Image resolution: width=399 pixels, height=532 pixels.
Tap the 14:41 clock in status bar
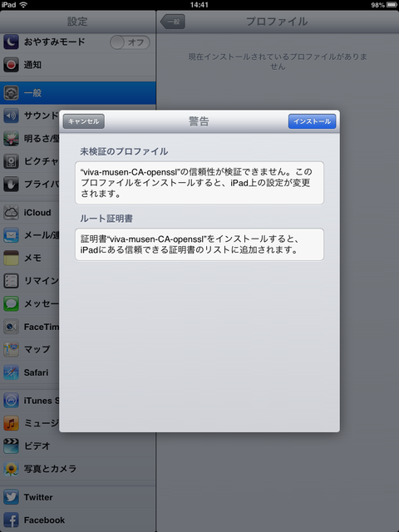[199, 5]
